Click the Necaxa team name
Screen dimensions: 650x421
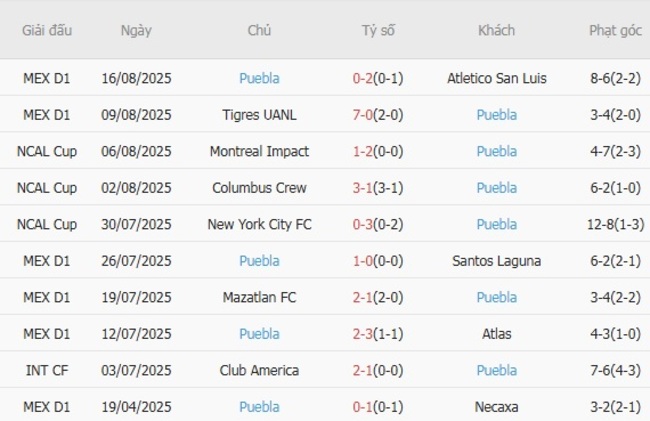coord(496,407)
